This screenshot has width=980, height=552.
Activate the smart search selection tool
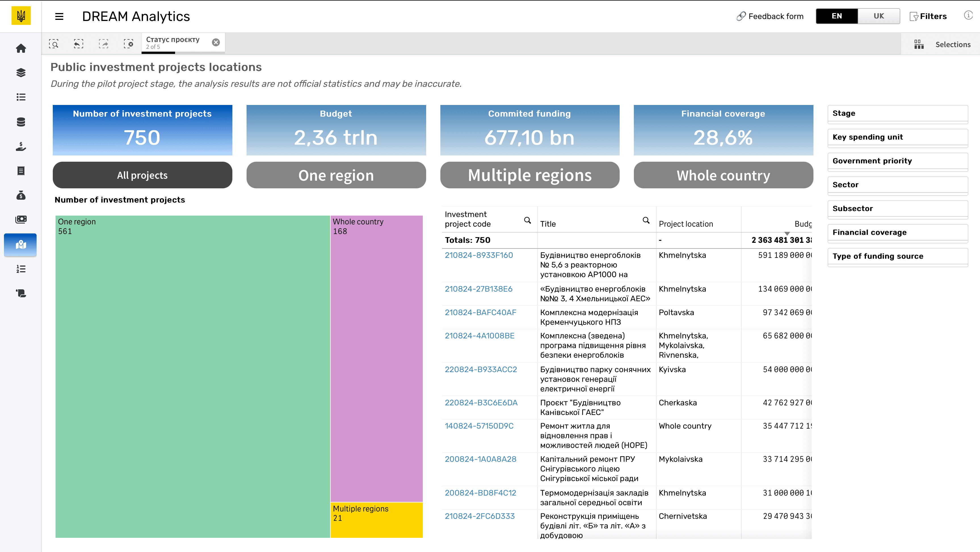click(x=54, y=44)
